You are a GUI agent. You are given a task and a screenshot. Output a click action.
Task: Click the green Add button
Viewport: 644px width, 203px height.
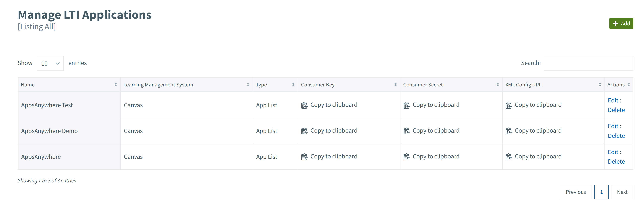click(x=621, y=23)
